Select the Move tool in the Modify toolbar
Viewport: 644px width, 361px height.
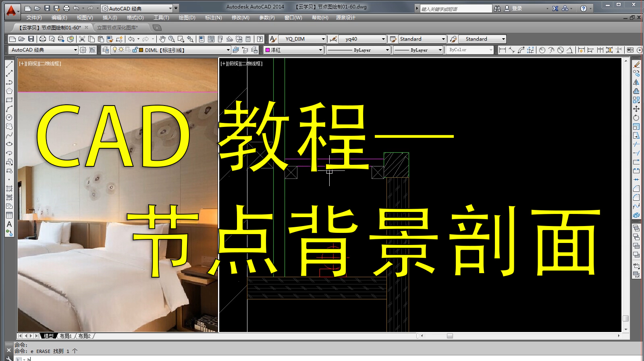pyautogui.click(x=636, y=109)
